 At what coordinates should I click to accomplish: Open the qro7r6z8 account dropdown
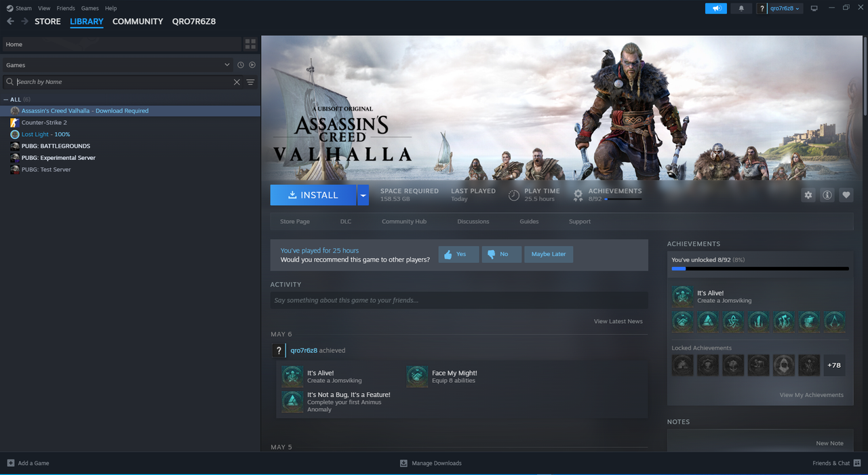pyautogui.click(x=785, y=8)
